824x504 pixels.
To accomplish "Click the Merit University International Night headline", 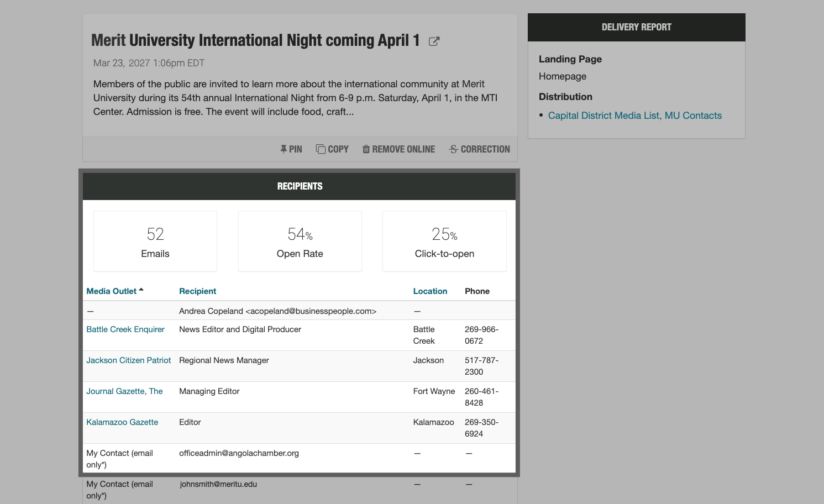I will pos(254,40).
